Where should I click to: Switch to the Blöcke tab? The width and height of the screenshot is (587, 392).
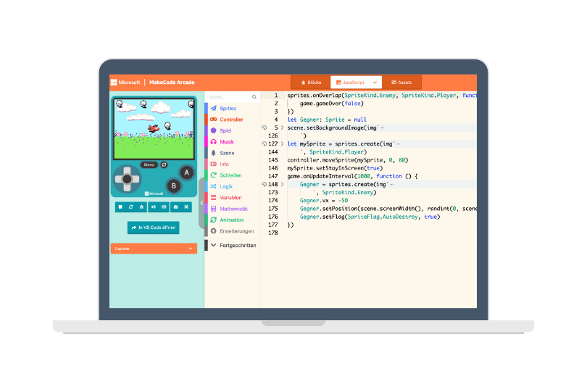point(311,83)
